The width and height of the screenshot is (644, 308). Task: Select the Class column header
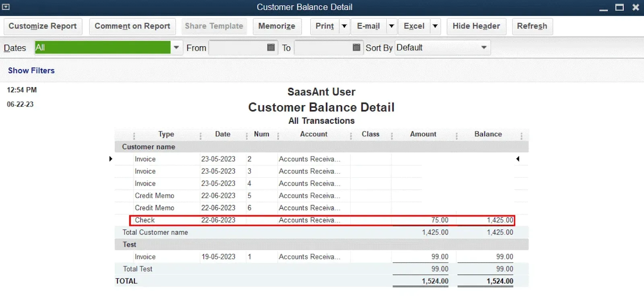tap(370, 134)
